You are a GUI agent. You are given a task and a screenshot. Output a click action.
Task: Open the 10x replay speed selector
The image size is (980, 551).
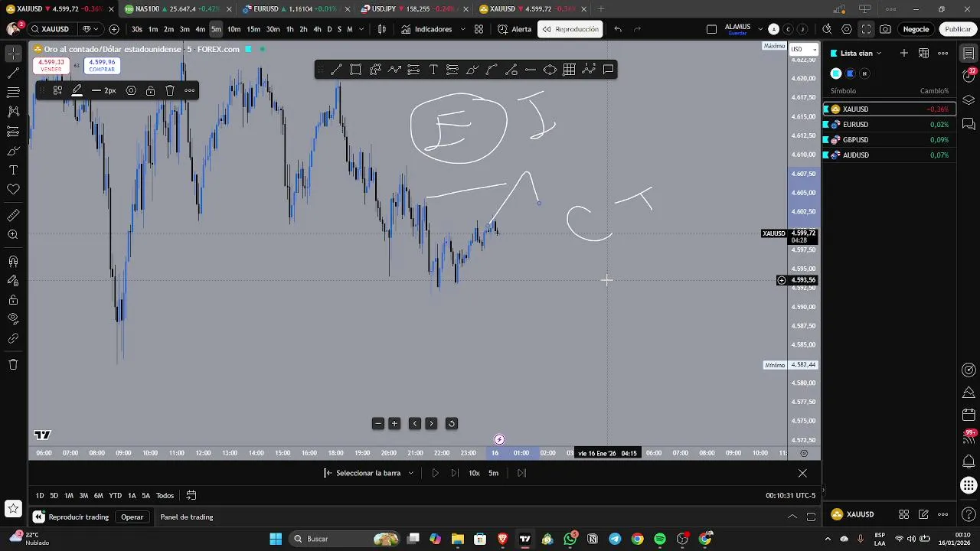474,473
